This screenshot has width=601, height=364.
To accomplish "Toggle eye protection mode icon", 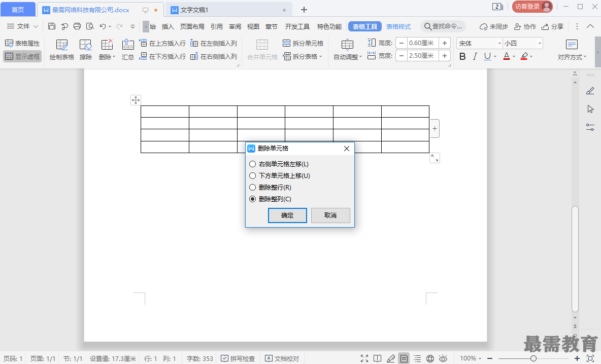I will (443, 358).
